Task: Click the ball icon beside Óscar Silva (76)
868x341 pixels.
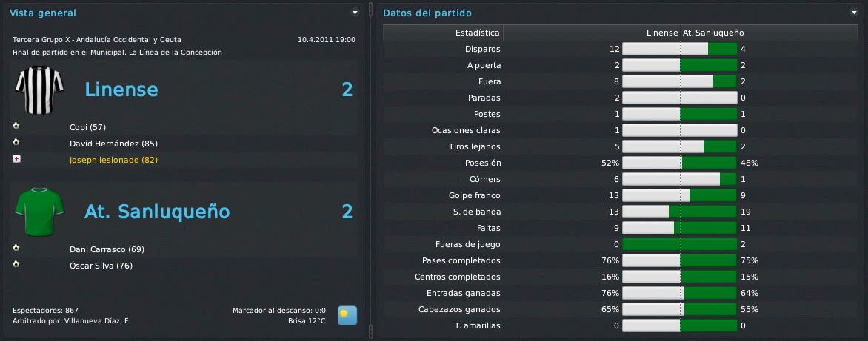Action: coord(16,265)
